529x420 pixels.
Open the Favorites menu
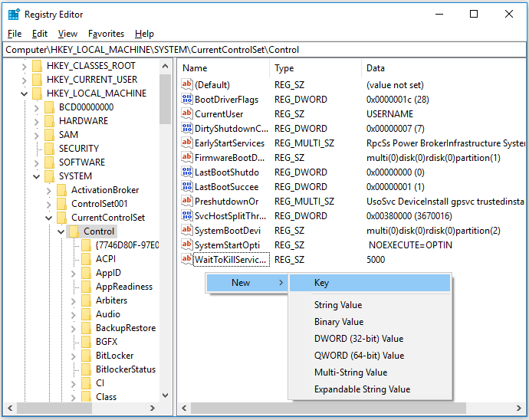[106, 34]
